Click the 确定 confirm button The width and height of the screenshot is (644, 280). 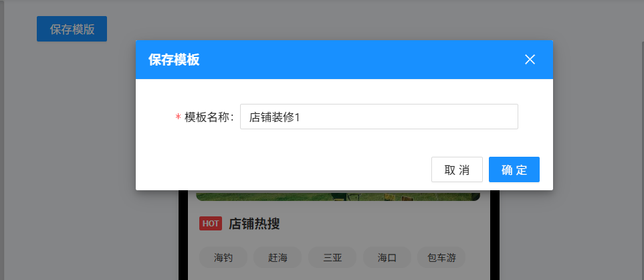coord(514,169)
